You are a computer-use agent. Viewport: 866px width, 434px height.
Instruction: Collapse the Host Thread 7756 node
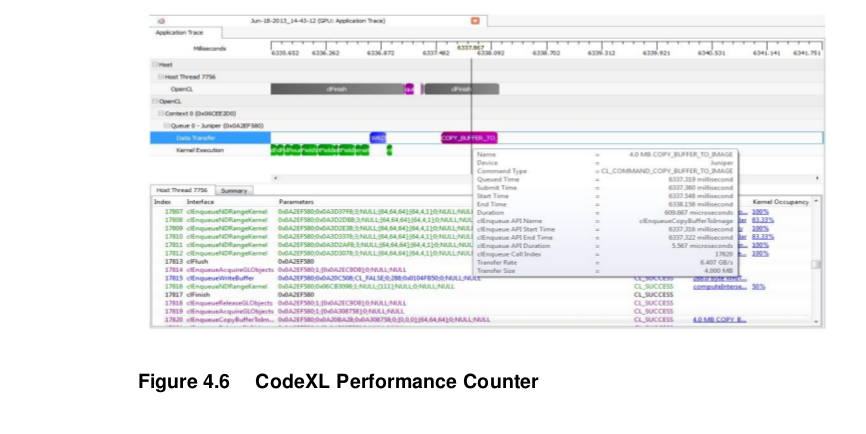point(161,77)
